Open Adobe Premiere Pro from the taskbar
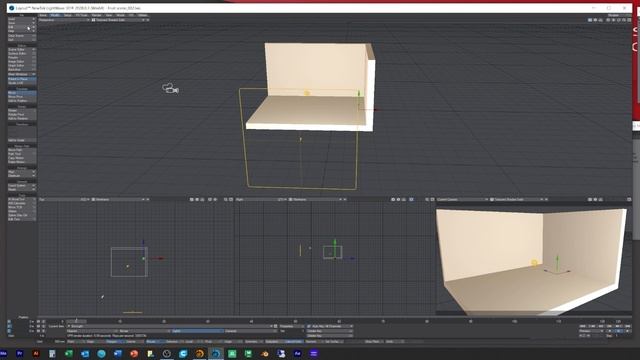Screen dimensions: 640x360 click(x=20, y=353)
